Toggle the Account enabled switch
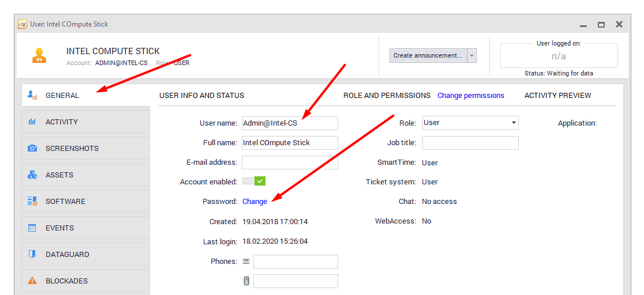The image size is (644, 295). 254,181
